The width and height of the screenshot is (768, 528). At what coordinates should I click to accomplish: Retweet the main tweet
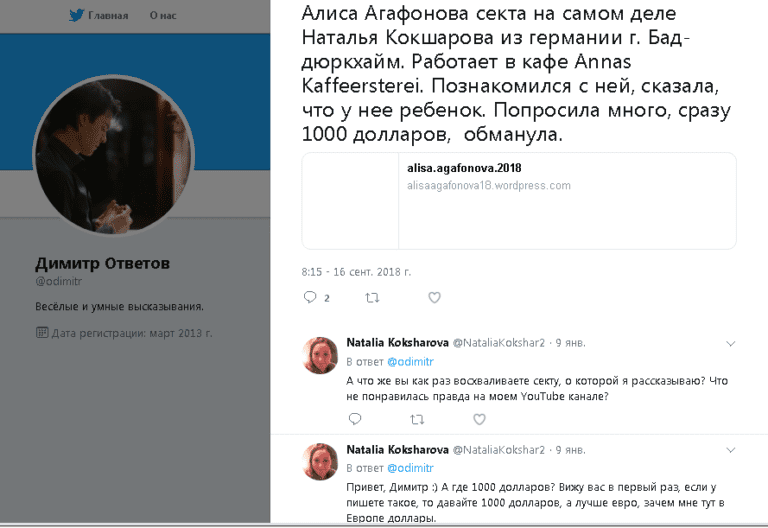coord(372,297)
